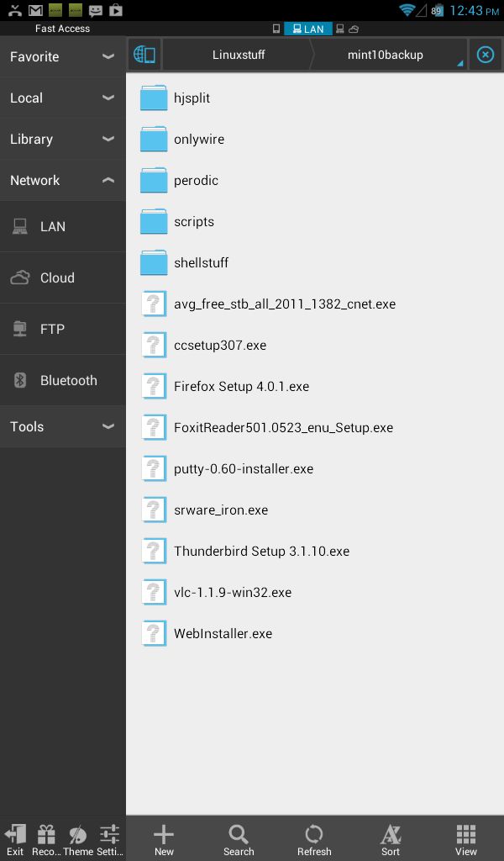Screen dimensions: 504x861
Task: Change the View grid layout
Action: [x=465, y=840]
